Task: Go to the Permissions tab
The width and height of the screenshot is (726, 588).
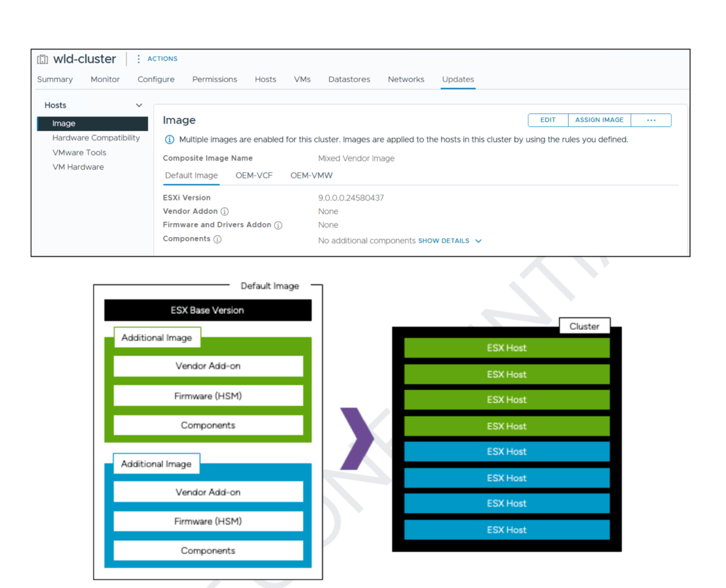Action: coord(215,79)
